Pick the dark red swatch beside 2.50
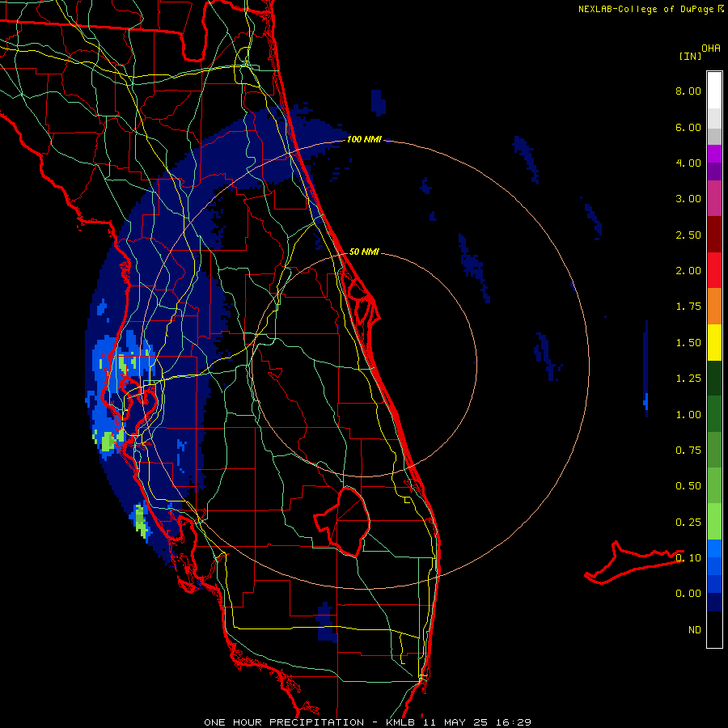 714,235
